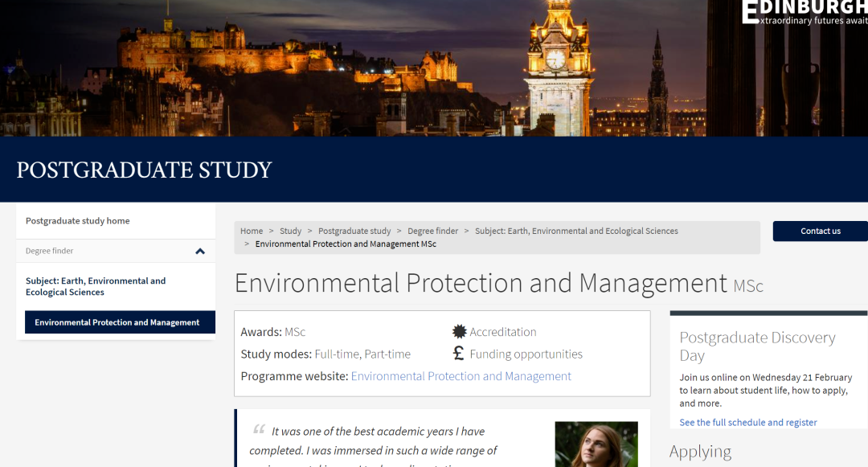This screenshot has height=467, width=868.
Task: Open See the full schedule and register
Action: coord(748,422)
